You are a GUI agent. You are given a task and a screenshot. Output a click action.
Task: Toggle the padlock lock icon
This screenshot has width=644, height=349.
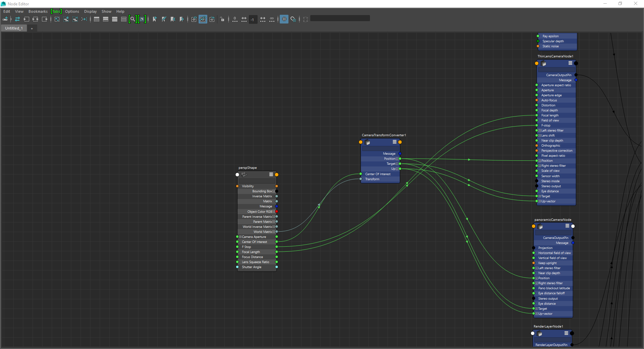(222, 19)
